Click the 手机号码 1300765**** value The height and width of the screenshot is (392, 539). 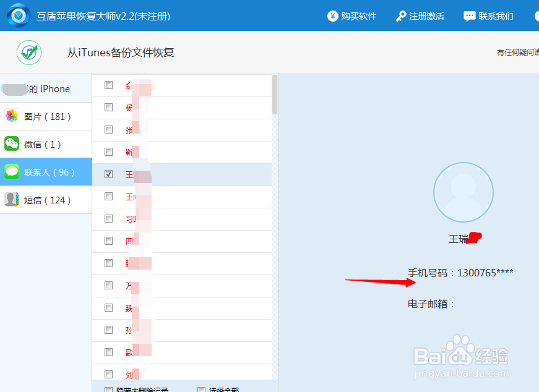485,273
